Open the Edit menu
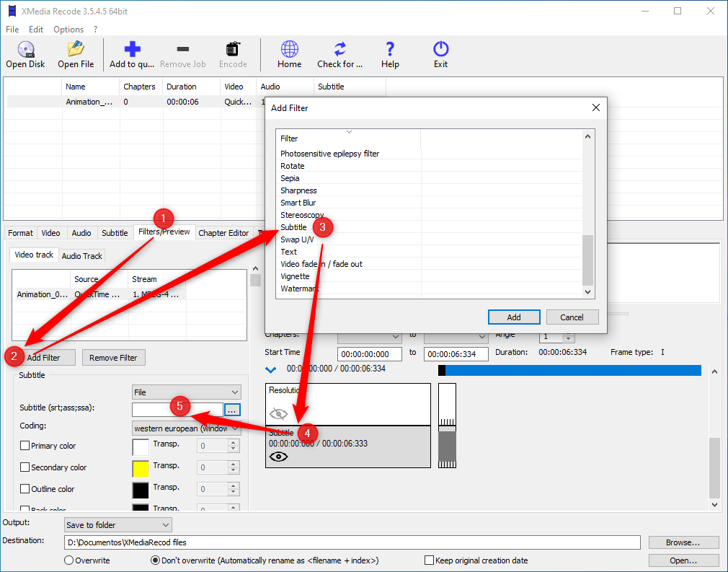728x572 pixels. pyautogui.click(x=36, y=30)
